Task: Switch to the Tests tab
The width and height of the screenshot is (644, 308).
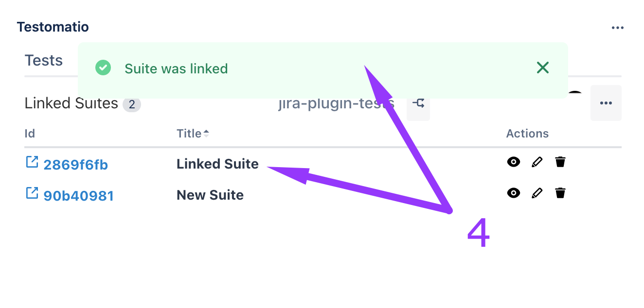Action: click(44, 61)
